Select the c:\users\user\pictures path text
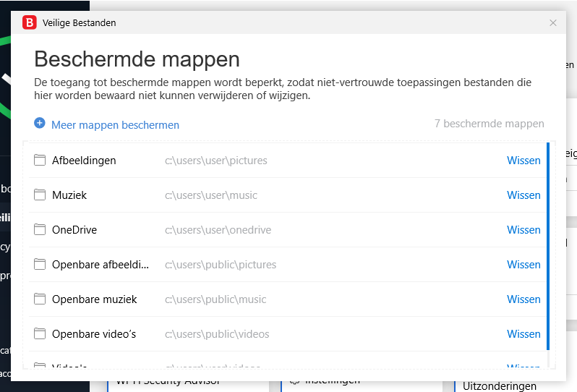 click(x=215, y=161)
